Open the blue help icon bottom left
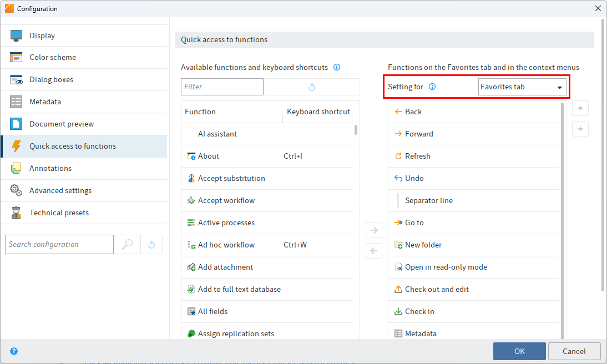This screenshot has width=607, height=364. pos(13,351)
